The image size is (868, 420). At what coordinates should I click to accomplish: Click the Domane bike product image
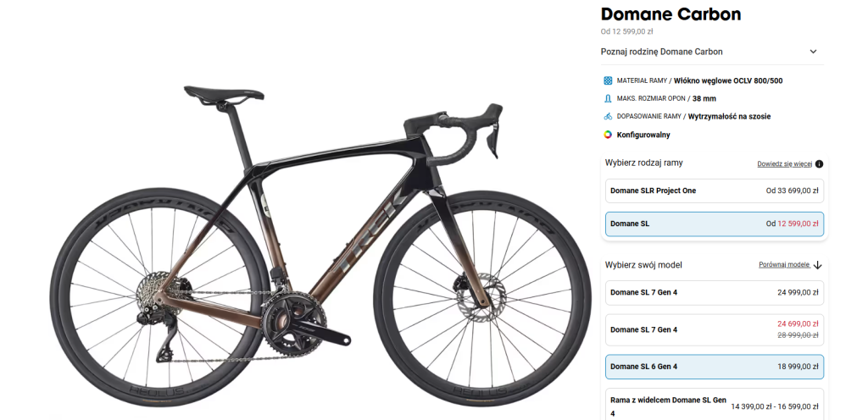click(x=320, y=247)
